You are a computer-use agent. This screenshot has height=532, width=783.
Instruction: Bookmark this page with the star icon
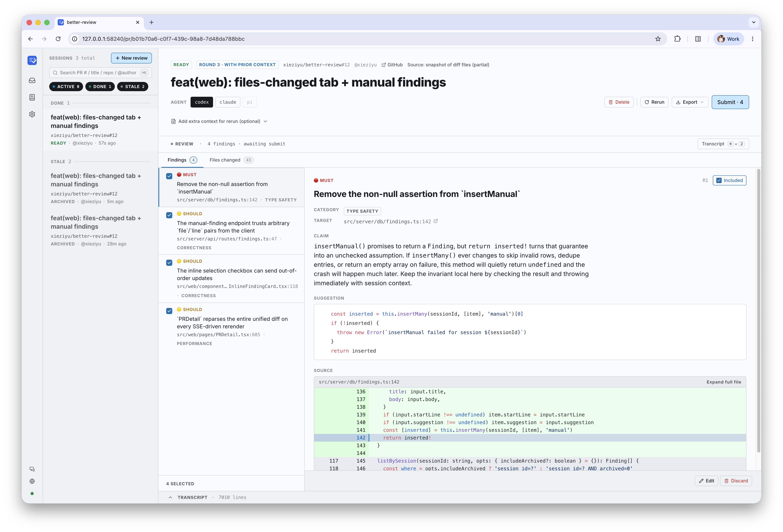tap(658, 39)
